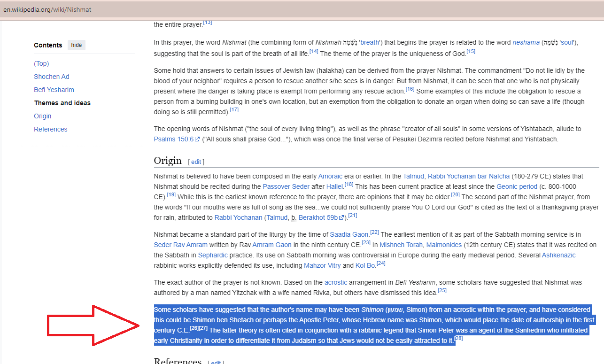The width and height of the screenshot is (604, 364).
Task: Click the address bar URL
Action: coord(47,9)
